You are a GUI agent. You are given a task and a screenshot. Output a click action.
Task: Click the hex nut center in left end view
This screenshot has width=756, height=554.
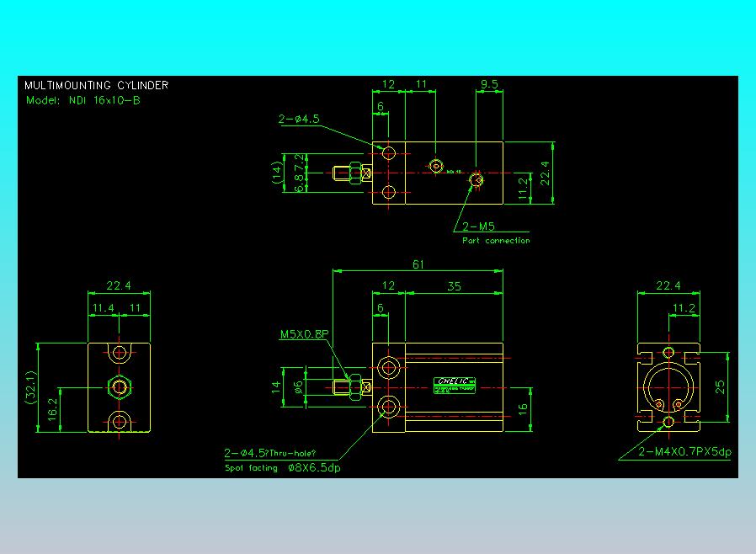coord(119,387)
